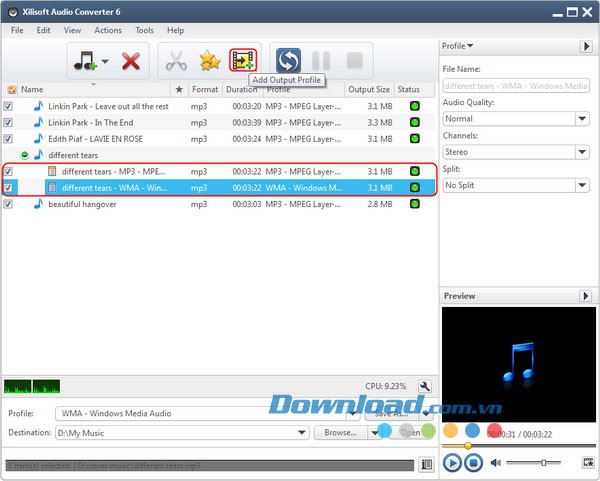Open the Channels Stereo dropdown
Screen dimensions: 600x481
(x=582, y=152)
